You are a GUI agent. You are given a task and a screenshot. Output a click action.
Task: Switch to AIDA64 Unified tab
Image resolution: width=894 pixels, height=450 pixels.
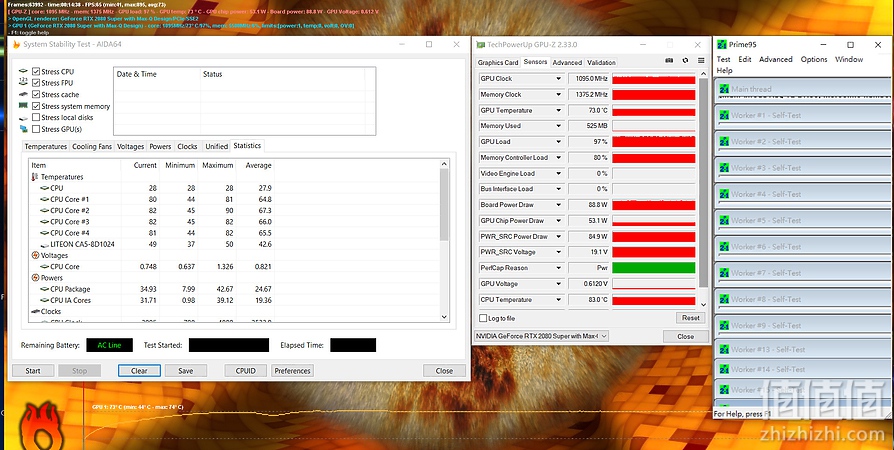[x=217, y=147]
